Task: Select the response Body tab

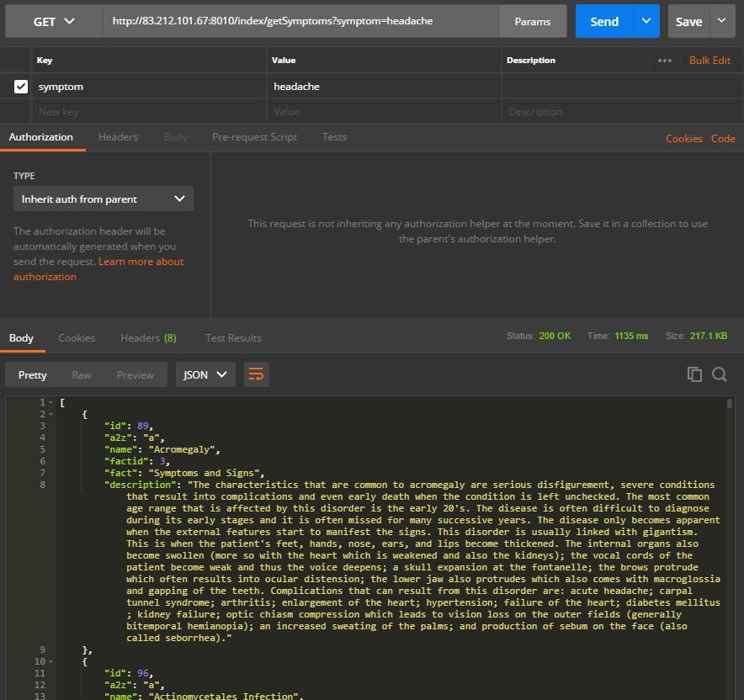Action: click(21, 338)
